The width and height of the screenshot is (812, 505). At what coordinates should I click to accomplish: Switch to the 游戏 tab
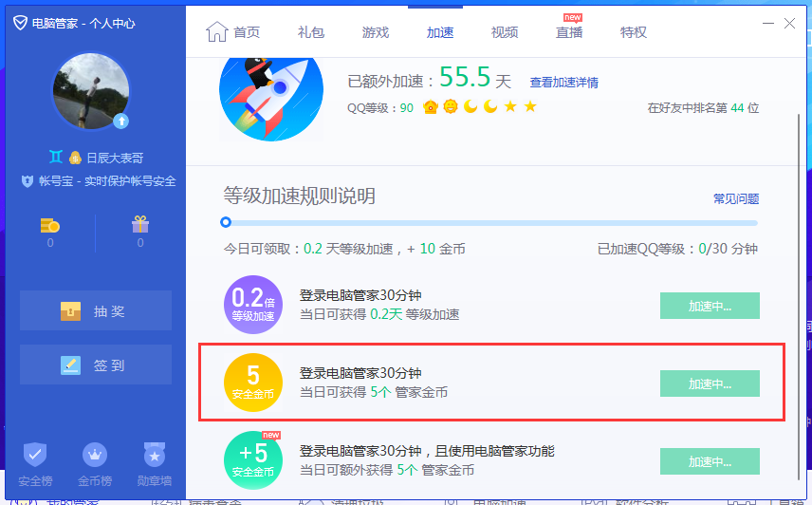(x=376, y=32)
